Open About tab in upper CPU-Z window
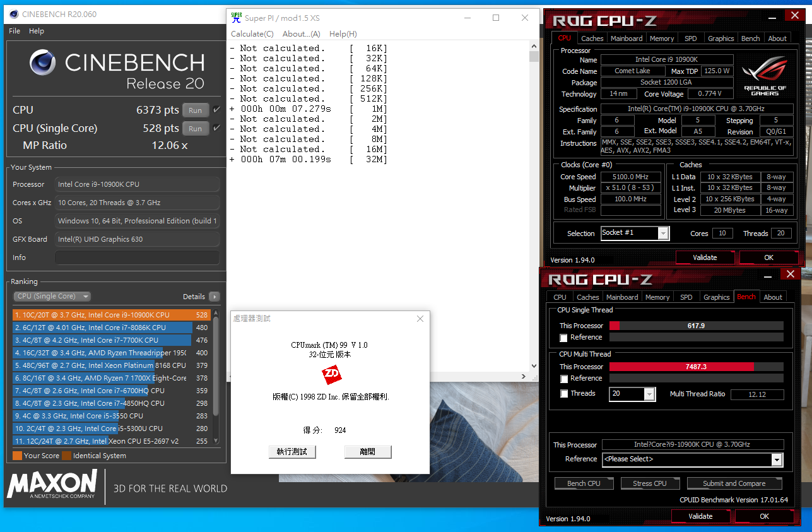Image resolution: width=812 pixels, height=532 pixels. pyautogui.click(x=777, y=38)
